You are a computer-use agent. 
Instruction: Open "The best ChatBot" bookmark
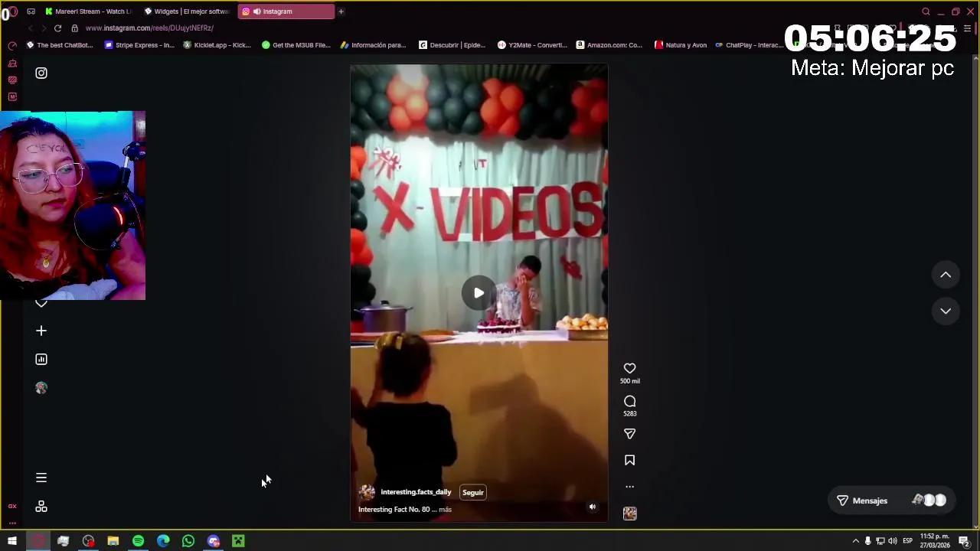60,45
